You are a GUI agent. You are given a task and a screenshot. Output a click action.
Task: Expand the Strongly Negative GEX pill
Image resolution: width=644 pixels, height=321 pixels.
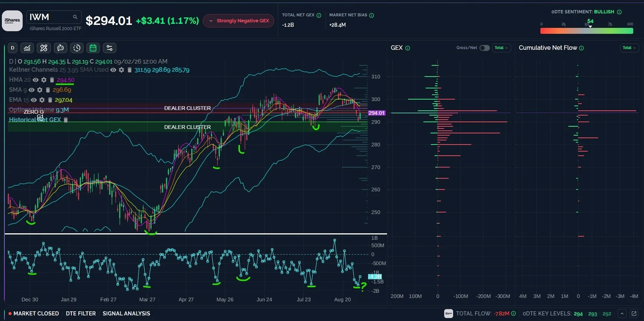pyautogui.click(x=238, y=21)
